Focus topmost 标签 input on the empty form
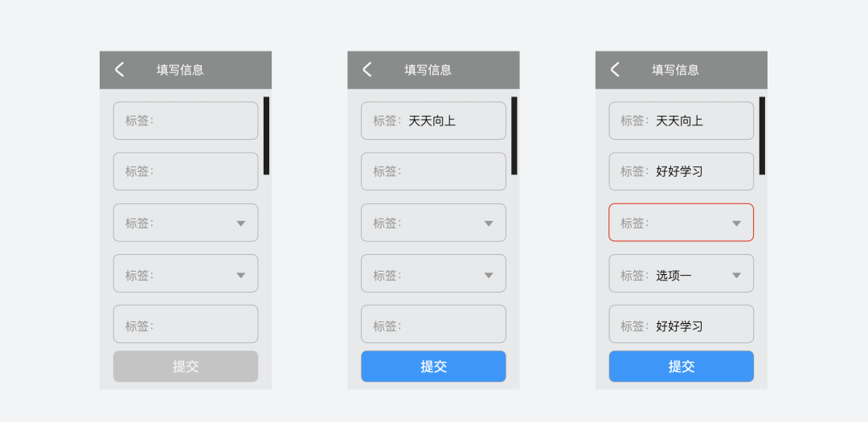This screenshot has height=422, width=868. point(186,121)
